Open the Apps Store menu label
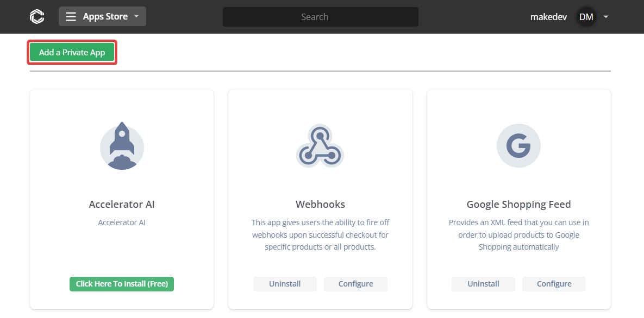The width and height of the screenshot is (644, 318). click(x=105, y=17)
